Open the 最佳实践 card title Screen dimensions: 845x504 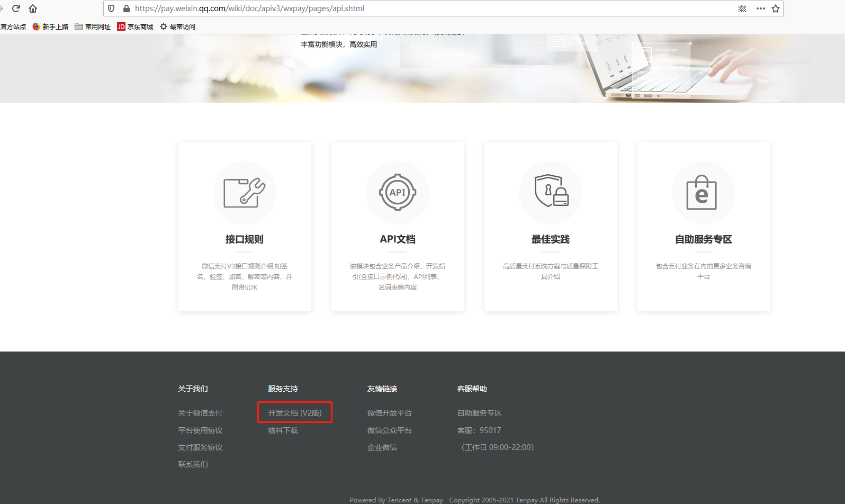click(551, 239)
